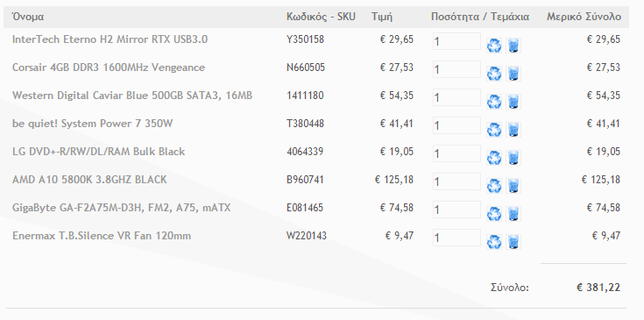The image size is (644, 320).
Task: Open AMD A10 5800K 3.8GHZ BLACK link
Action: (89, 180)
